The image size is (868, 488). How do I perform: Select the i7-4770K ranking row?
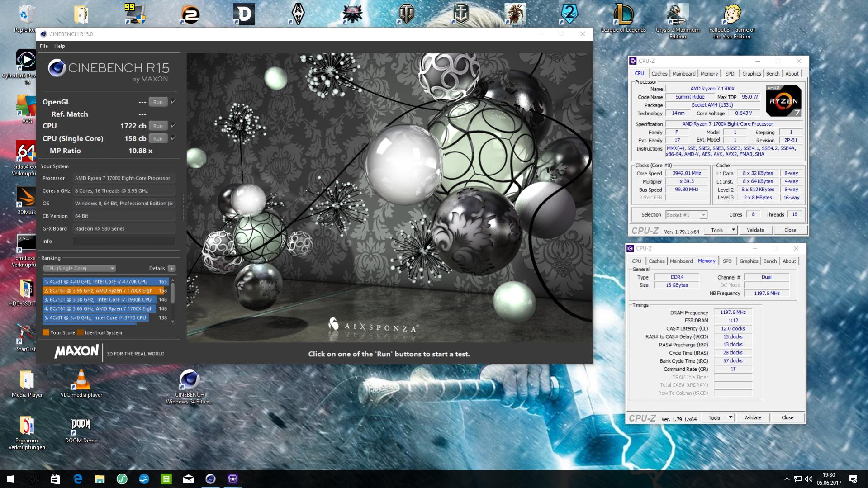point(105,281)
